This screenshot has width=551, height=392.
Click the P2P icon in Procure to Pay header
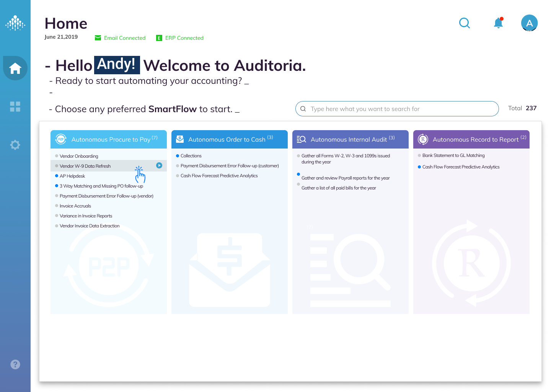click(x=61, y=139)
